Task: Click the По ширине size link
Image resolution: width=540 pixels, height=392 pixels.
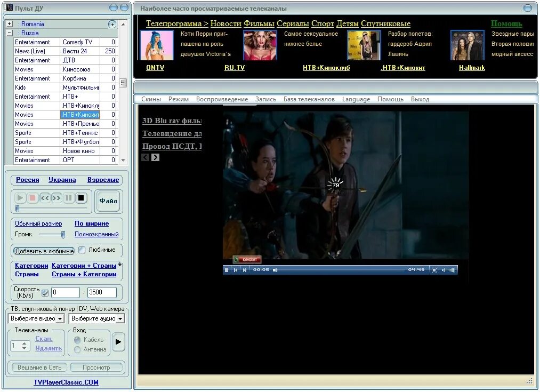Action: [92, 223]
